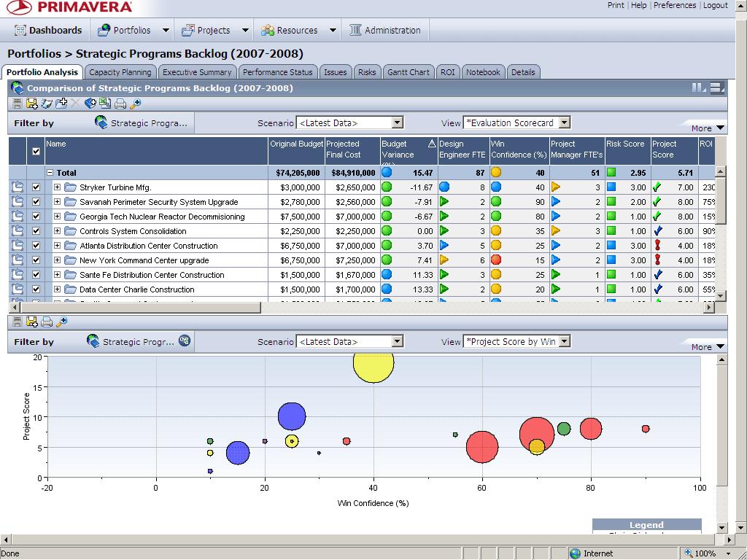Open the Portfolios menu dropdown arrow
Image resolution: width=747 pixels, height=560 pixels.
(x=166, y=30)
